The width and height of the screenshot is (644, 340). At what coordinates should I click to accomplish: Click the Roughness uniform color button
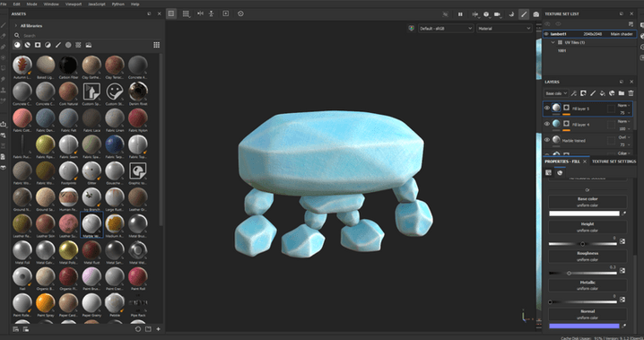pyautogui.click(x=587, y=257)
